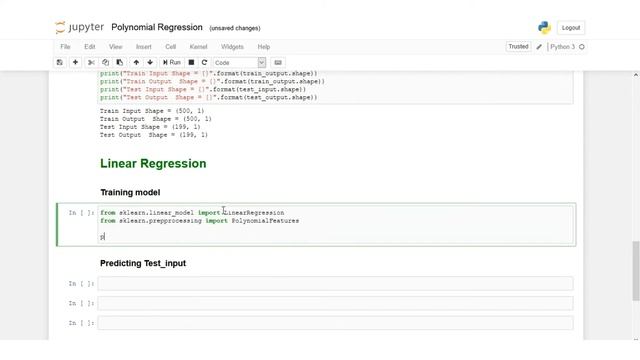
Task: Click the kernel idle indicator circle
Action: pos(582,47)
